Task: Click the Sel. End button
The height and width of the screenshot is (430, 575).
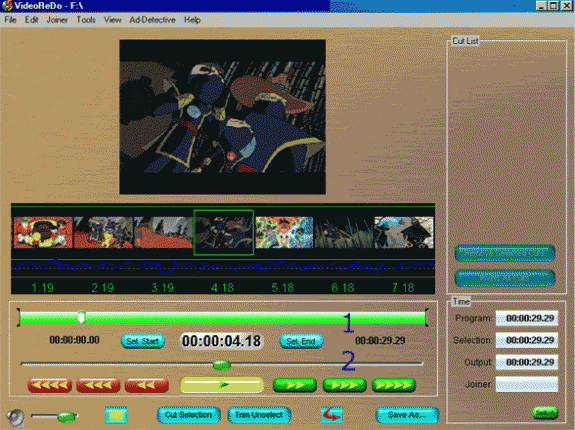Action: tap(301, 341)
